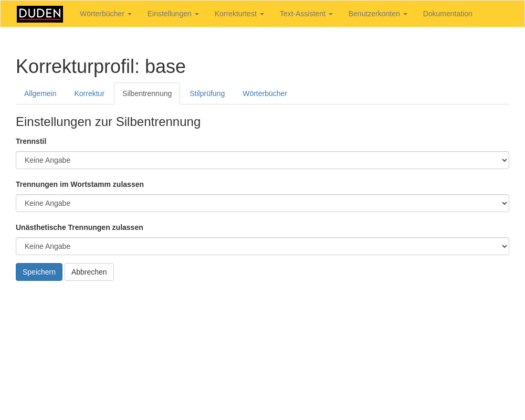Open the Wörterbücher profile tab
This screenshot has width=525, height=420.
[x=265, y=93]
